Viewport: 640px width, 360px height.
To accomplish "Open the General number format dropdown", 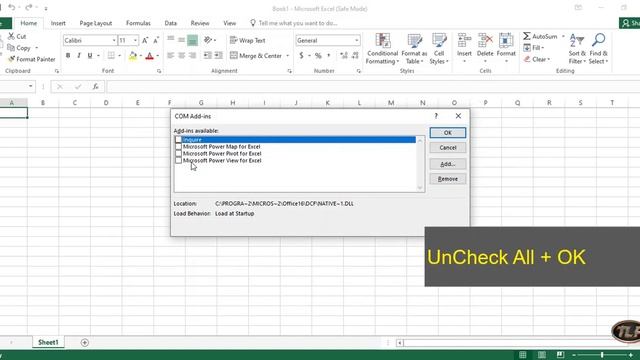I will (x=356, y=40).
